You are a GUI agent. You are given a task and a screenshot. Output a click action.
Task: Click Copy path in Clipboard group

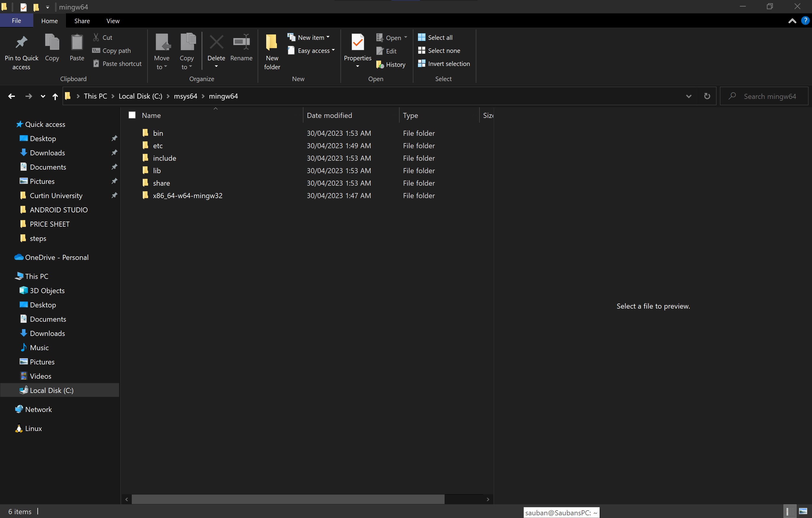(x=112, y=50)
